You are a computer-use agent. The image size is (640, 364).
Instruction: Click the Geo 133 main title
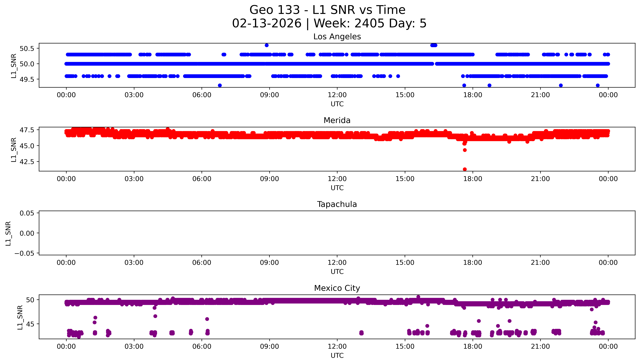[x=327, y=10]
